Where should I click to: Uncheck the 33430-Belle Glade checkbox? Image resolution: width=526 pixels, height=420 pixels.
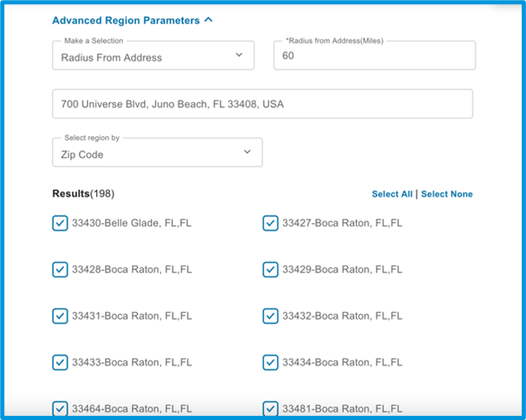(60, 223)
